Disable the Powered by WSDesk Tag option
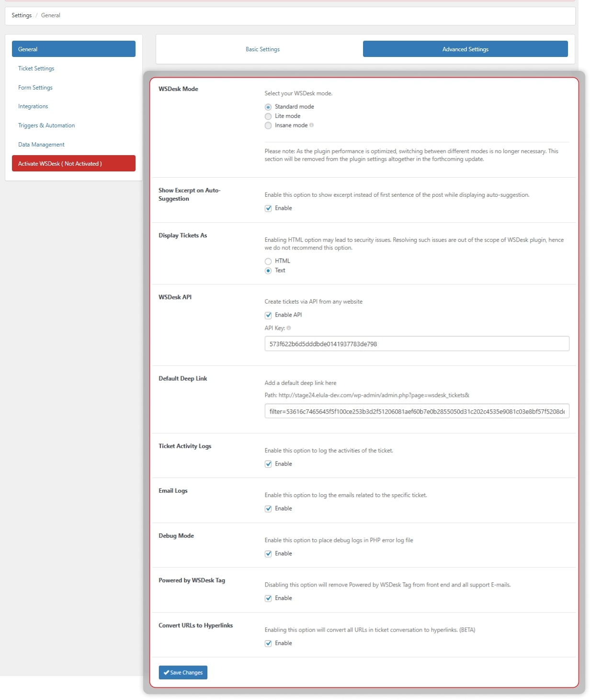Screen dimensions: 591x700 tap(268, 598)
